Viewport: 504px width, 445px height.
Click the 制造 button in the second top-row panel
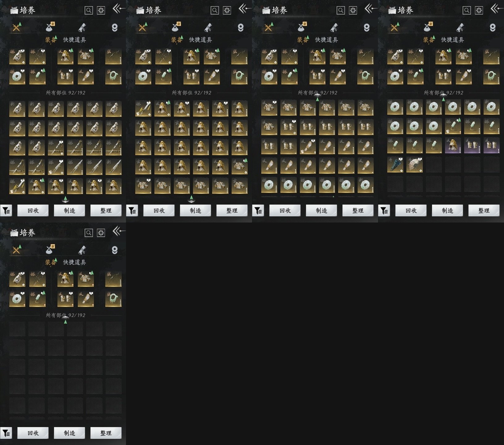coord(195,210)
